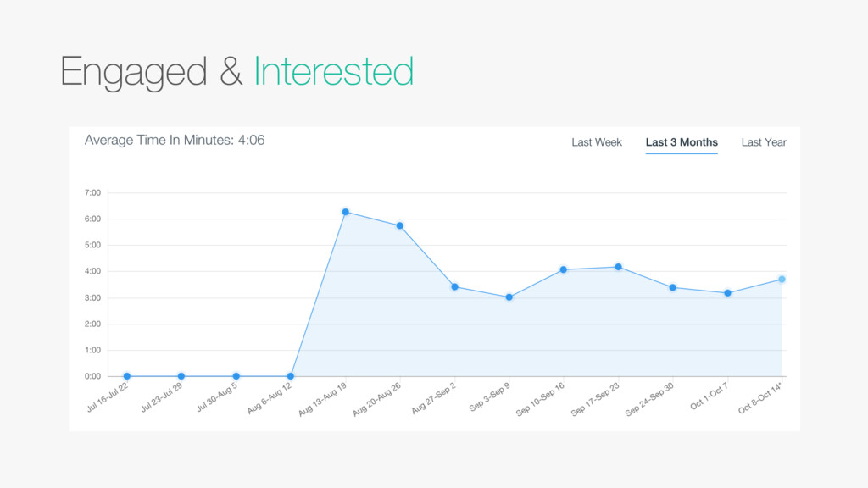Screen dimensions: 868x488
Task: Click the Aug 20-Aug 26 data point
Action: coord(399,225)
